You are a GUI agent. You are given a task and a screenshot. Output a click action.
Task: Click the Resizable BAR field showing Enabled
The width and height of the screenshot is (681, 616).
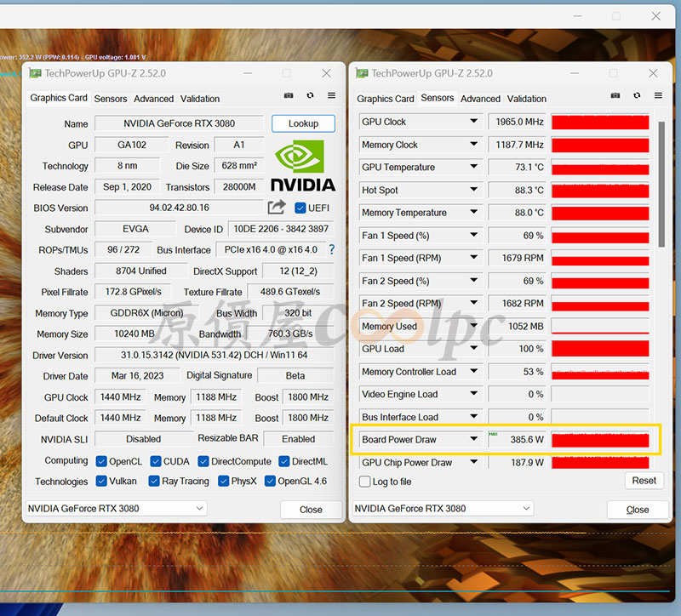(x=299, y=439)
